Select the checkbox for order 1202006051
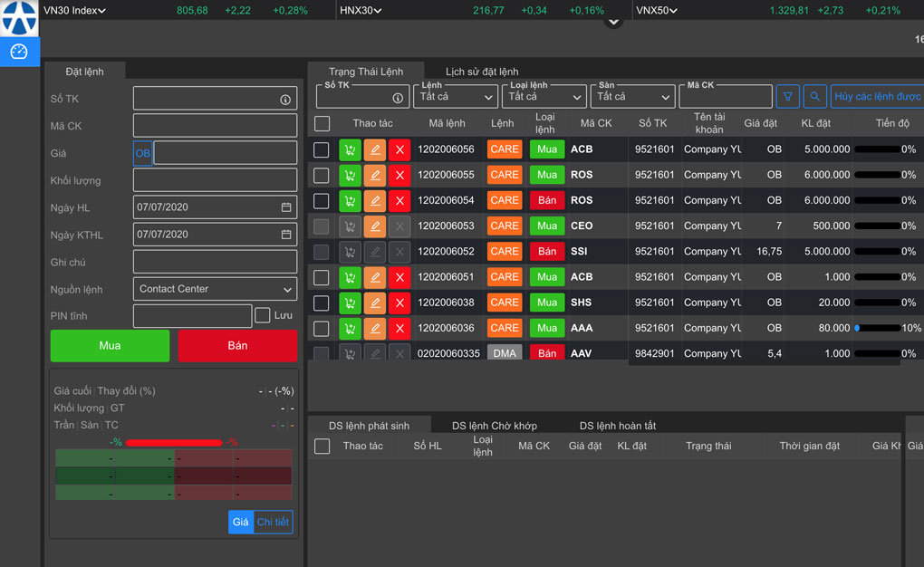The image size is (924, 567). pyautogui.click(x=322, y=277)
